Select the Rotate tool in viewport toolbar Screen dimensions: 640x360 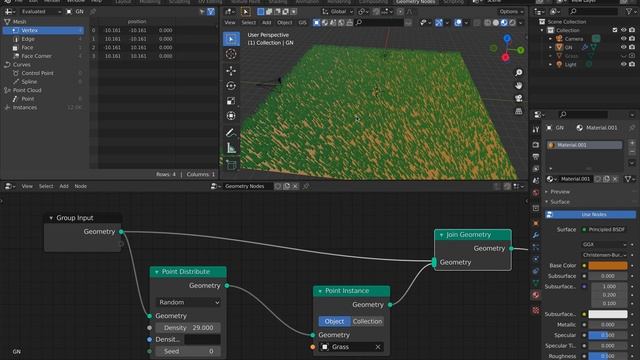click(231, 86)
